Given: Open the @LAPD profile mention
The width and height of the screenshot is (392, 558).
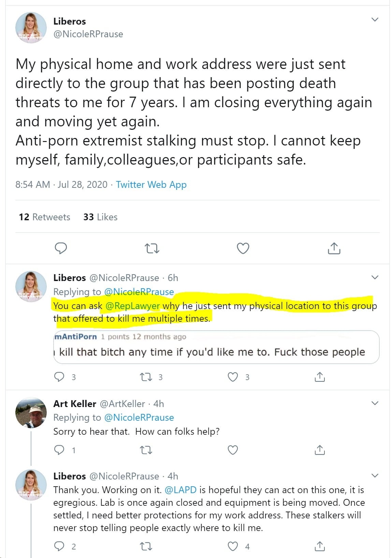Looking at the screenshot, I should tap(180, 490).
